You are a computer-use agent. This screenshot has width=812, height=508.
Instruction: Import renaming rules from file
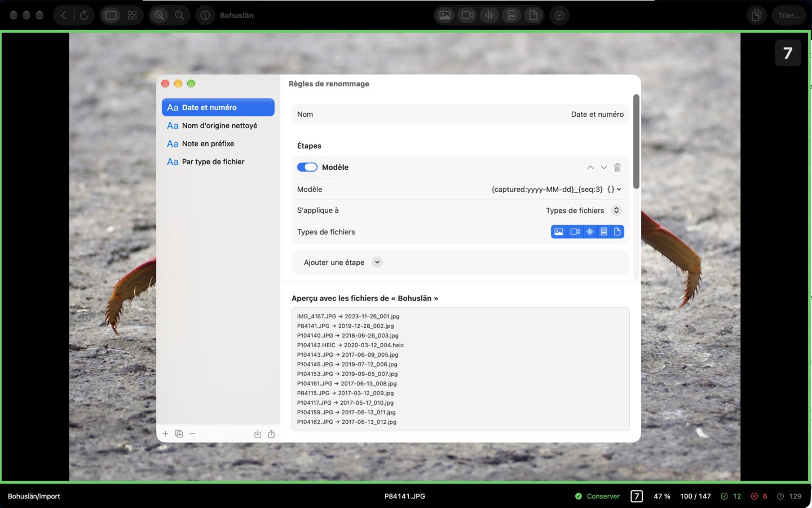[258, 434]
